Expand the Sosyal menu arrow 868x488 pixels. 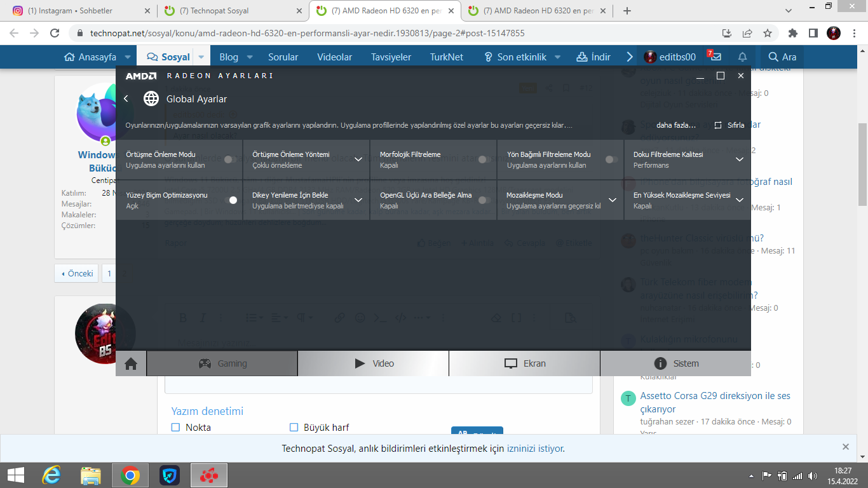(201, 57)
